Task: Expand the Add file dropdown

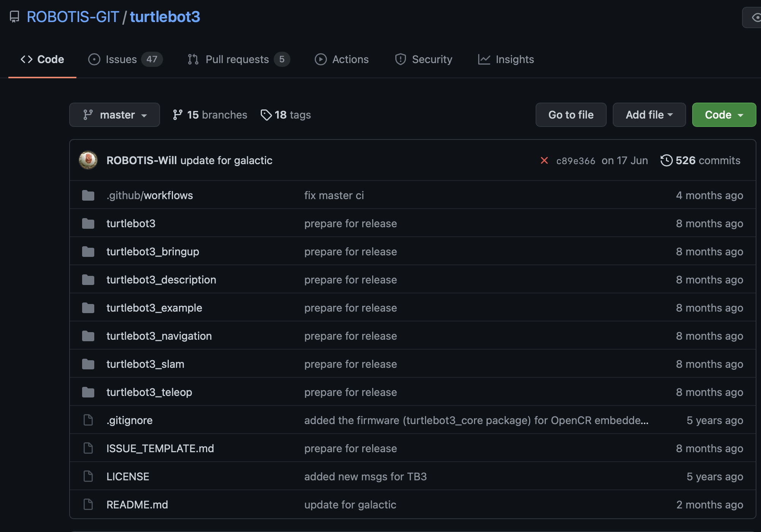Action: tap(649, 115)
